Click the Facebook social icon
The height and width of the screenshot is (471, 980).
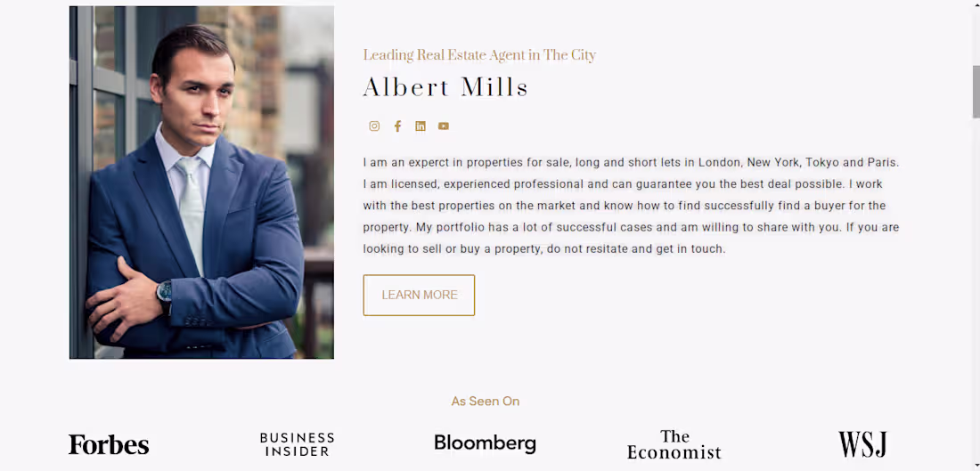point(397,126)
